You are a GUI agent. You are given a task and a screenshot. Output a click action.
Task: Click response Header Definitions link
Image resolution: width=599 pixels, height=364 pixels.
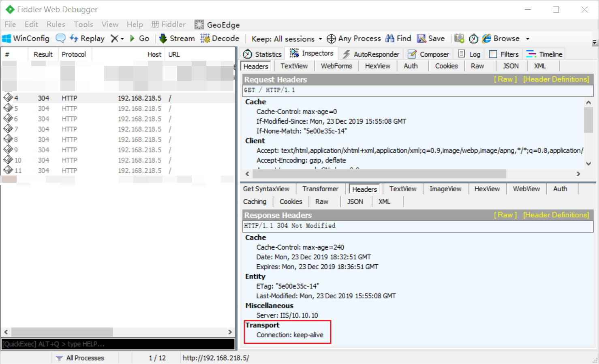point(556,215)
